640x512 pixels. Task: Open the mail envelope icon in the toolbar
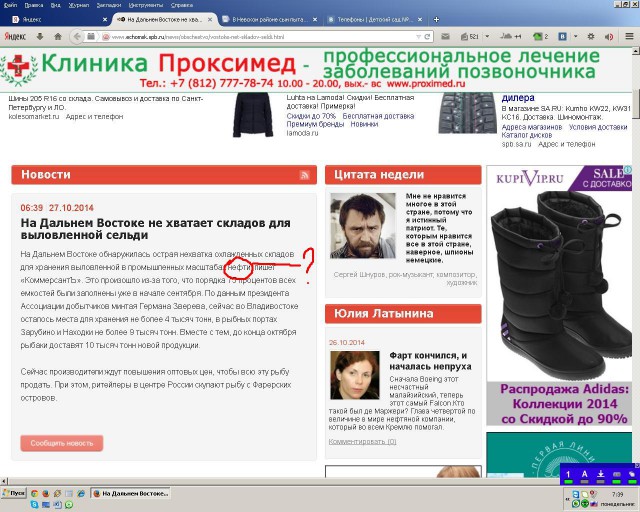click(x=445, y=37)
